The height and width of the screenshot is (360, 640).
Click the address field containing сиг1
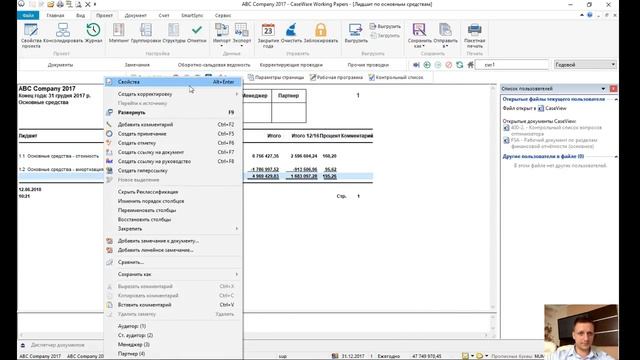[512, 64]
